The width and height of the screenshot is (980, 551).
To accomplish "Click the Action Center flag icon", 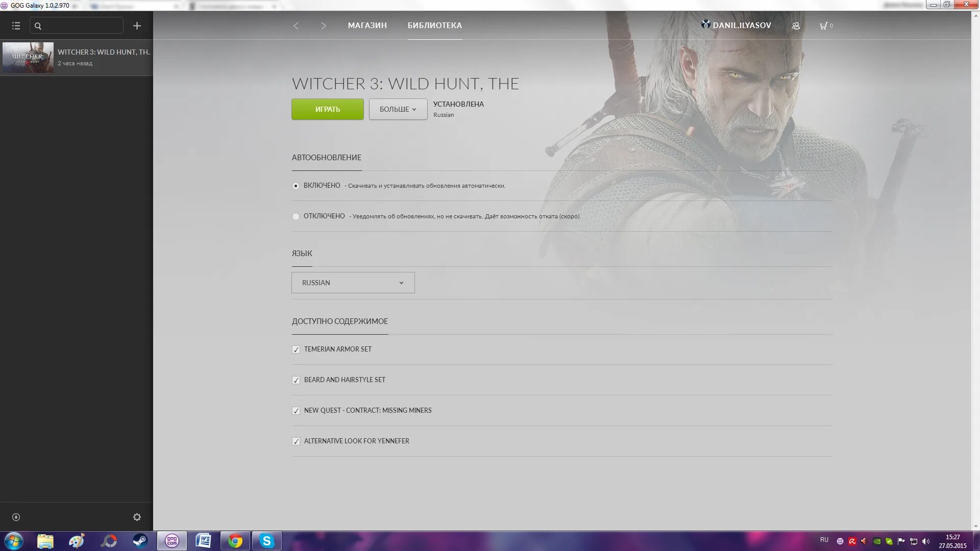I will [901, 541].
